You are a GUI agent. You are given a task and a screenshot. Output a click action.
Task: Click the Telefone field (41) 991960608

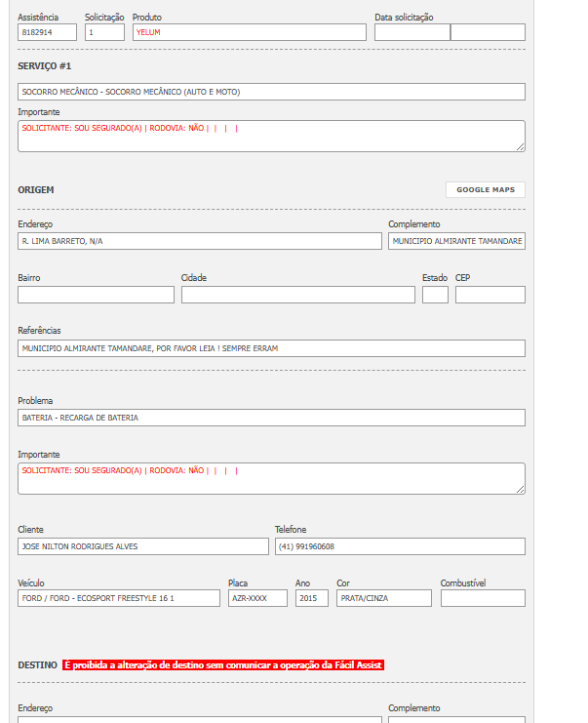pyautogui.click(x=400, y=546)
